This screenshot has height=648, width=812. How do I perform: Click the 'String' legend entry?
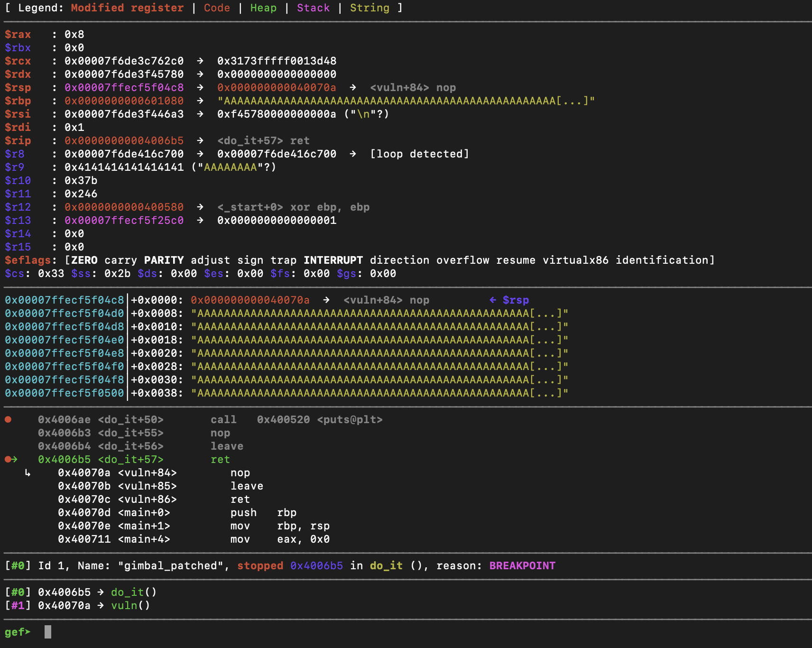[370, 8]
